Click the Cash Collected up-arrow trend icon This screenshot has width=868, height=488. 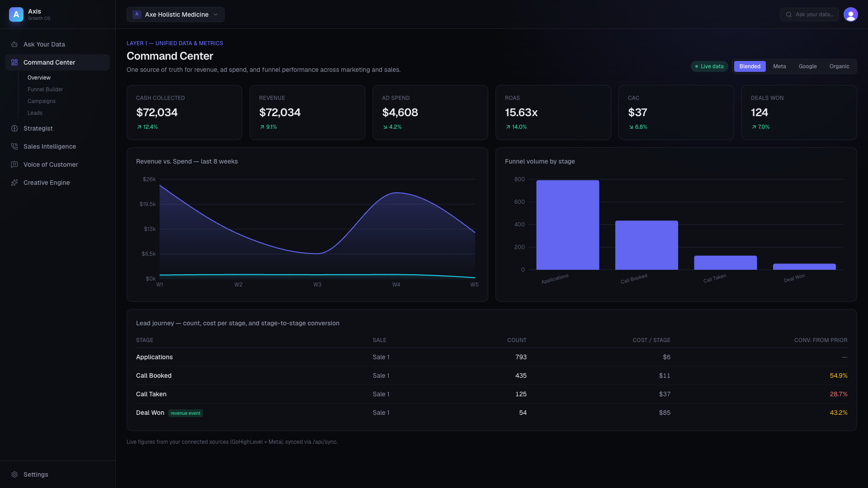[x=139, y=127]
